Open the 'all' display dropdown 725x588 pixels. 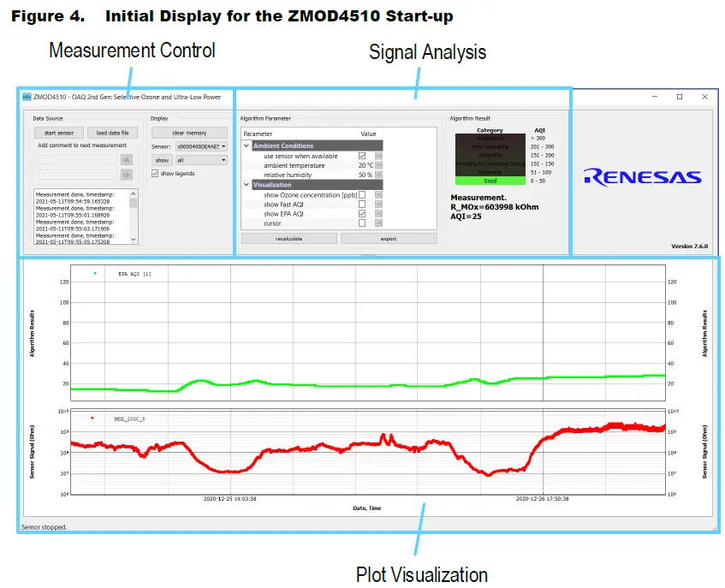coord(200,160)
